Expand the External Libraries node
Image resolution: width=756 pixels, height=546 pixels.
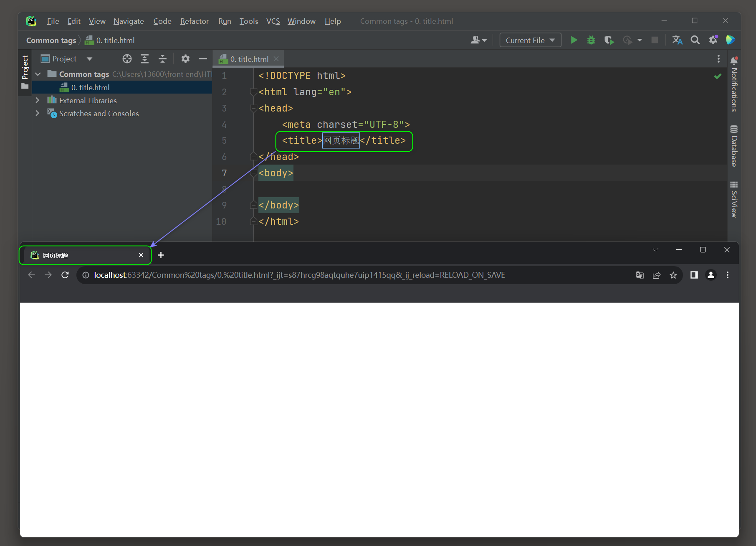coord(38,100)
